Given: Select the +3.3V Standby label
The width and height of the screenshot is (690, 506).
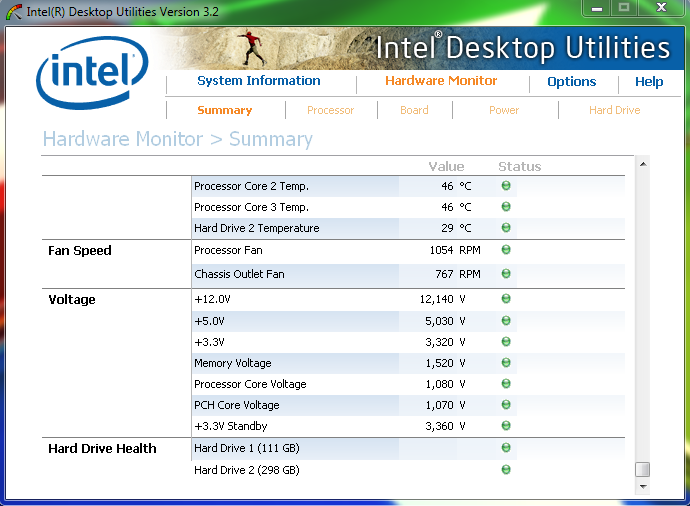Looking at the screenshot, I should coord(231,426).
